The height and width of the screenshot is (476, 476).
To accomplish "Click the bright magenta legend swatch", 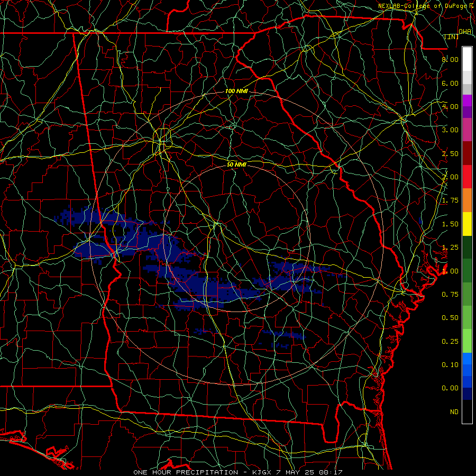I will point(467,100).
